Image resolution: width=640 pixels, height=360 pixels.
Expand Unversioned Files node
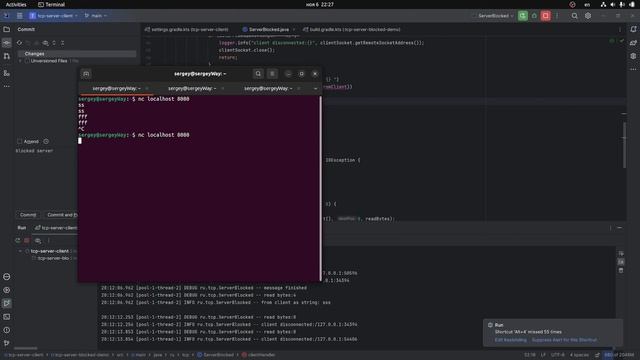click(20, 61)
